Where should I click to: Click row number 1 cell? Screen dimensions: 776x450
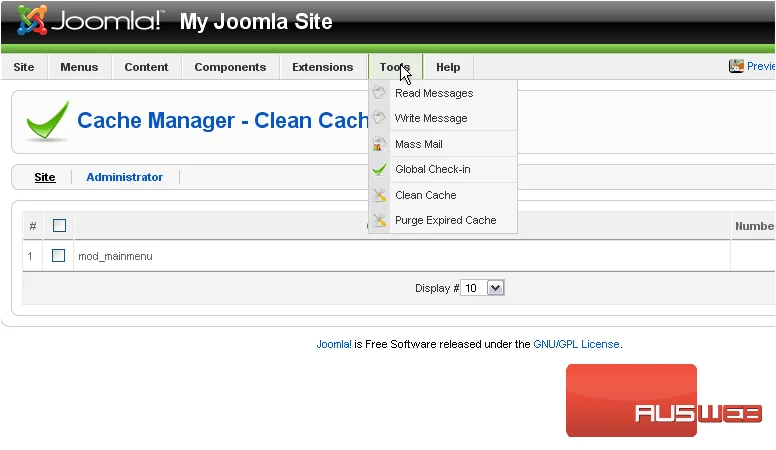coord(30,256)
